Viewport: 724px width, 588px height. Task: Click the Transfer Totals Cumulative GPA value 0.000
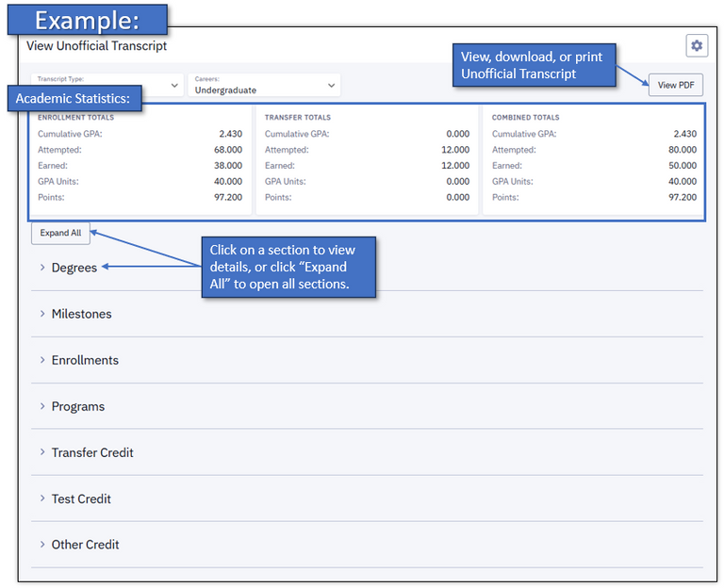(457, 134)
